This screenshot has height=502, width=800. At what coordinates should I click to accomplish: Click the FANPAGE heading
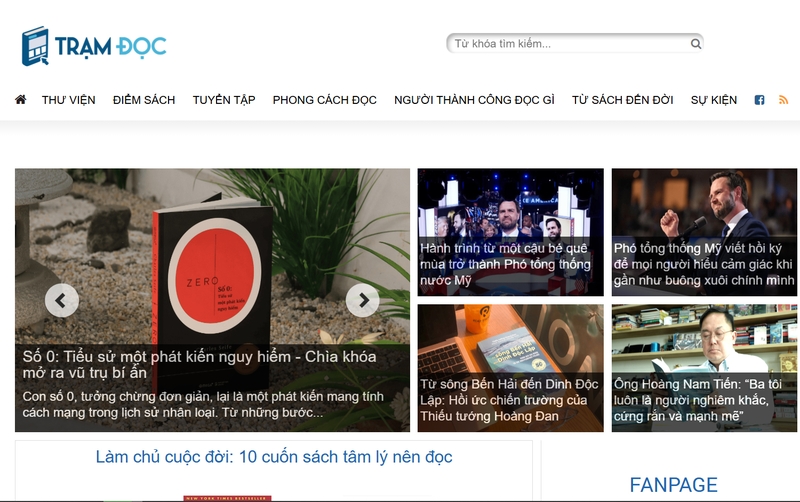tap(673, 485)
